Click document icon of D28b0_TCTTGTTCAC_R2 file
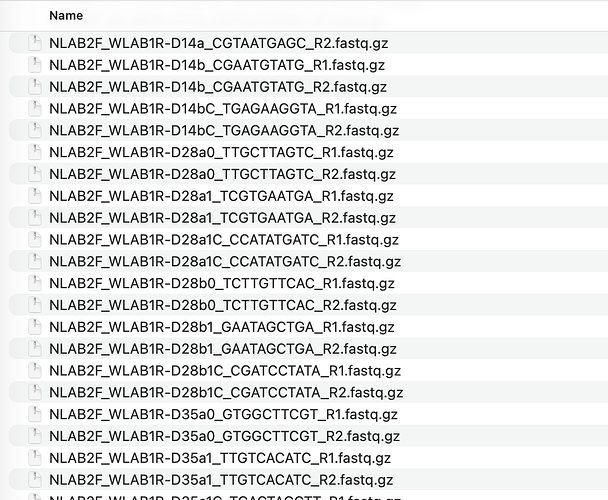 35,305
